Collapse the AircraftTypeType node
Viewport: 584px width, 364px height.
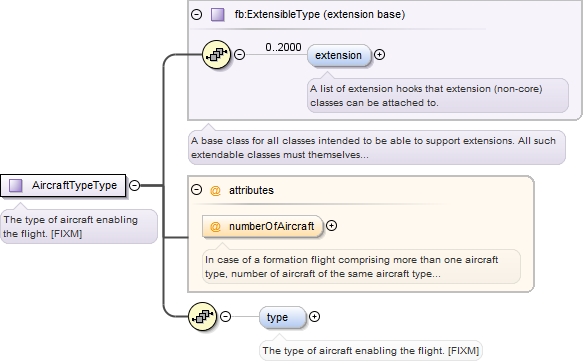point(134,185)
